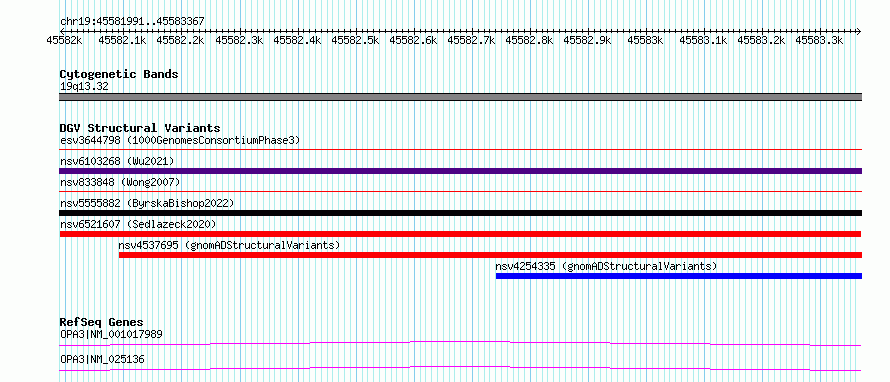Click the esv3644798 thin red variant line
This screenshot has width=890, height=382.
(460, 150)
